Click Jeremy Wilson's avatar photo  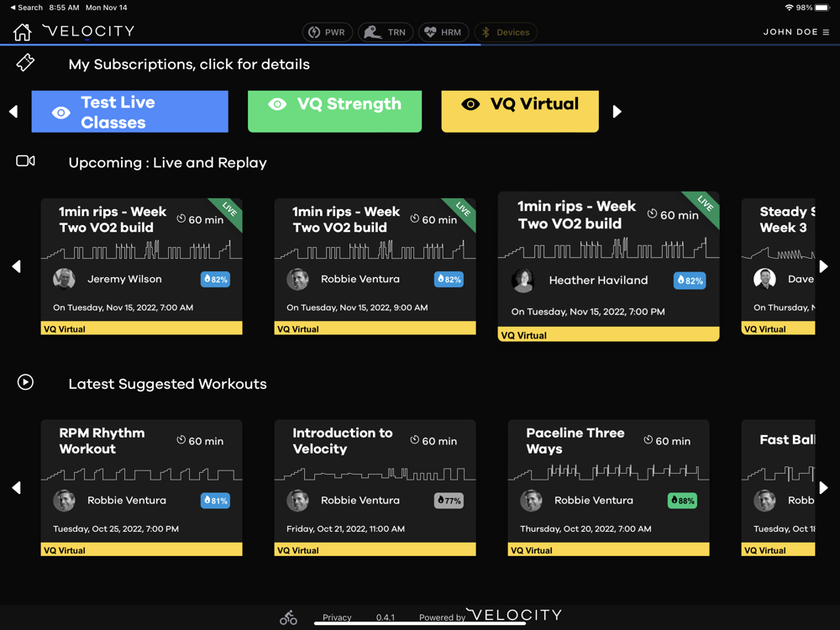64,279
